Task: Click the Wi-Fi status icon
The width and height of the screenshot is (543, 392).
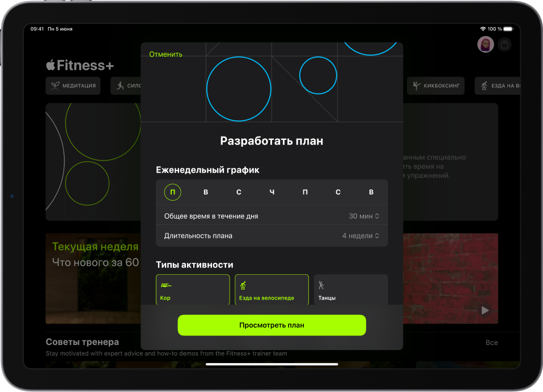Action: pos(483,29)
